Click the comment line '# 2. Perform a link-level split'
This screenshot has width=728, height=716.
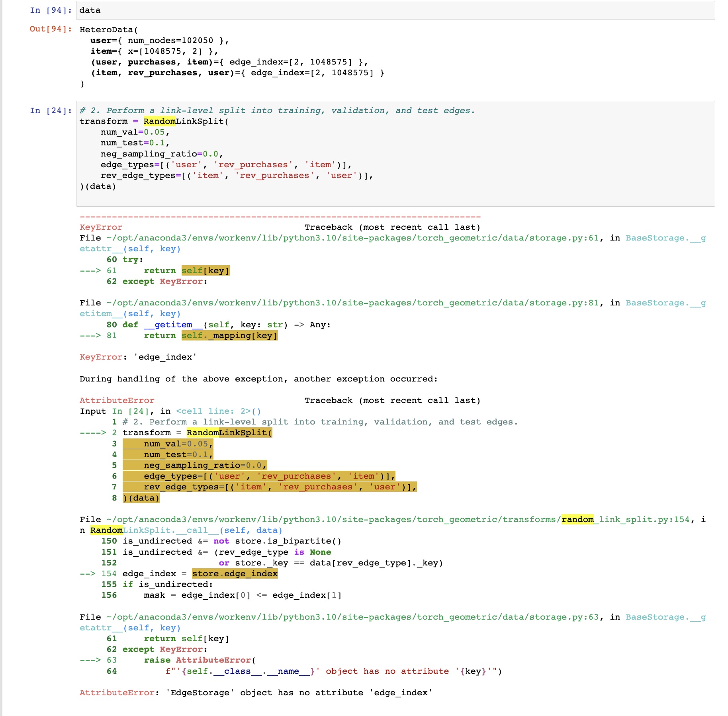point(277,110)
